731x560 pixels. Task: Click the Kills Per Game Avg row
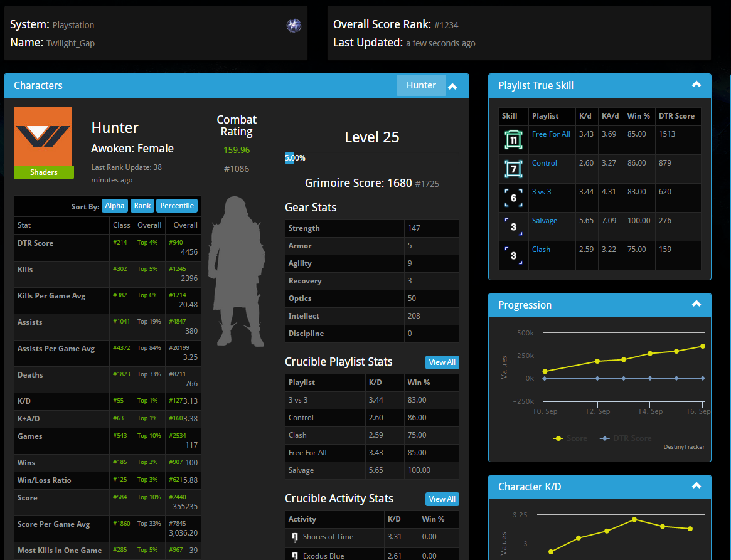click(107, 300)
